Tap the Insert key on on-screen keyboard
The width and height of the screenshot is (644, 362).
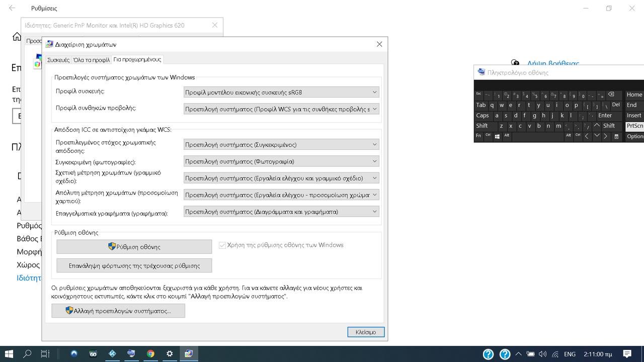634,116
